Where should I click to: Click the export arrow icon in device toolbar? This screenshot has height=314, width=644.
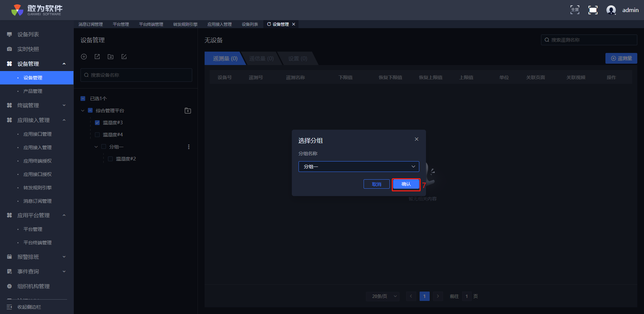tap(97, 57)
